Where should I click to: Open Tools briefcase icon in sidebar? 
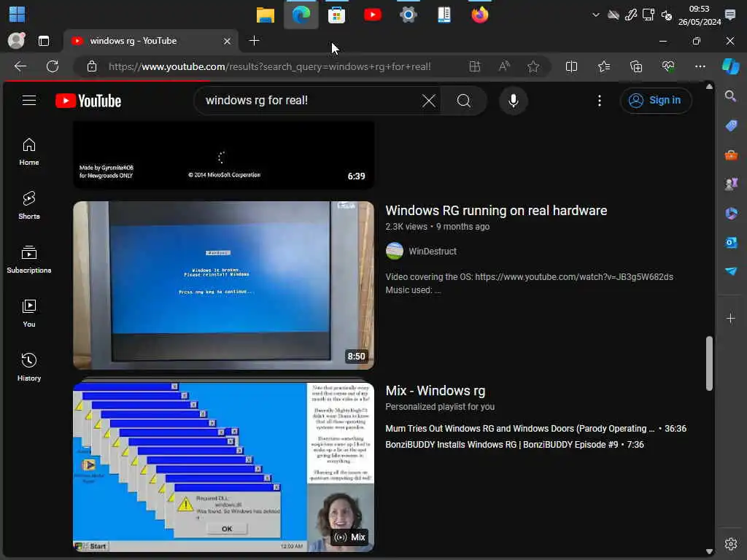coord(731,155)
